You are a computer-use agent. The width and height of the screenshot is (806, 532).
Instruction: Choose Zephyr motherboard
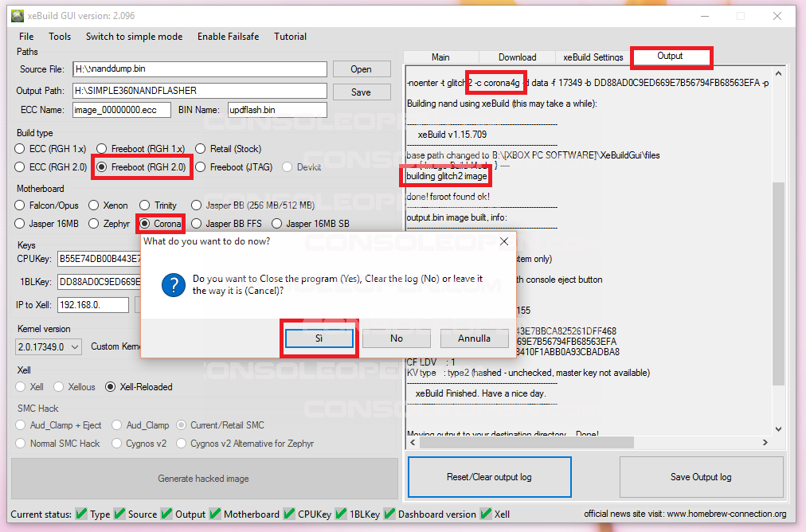(x=93, y=224)
